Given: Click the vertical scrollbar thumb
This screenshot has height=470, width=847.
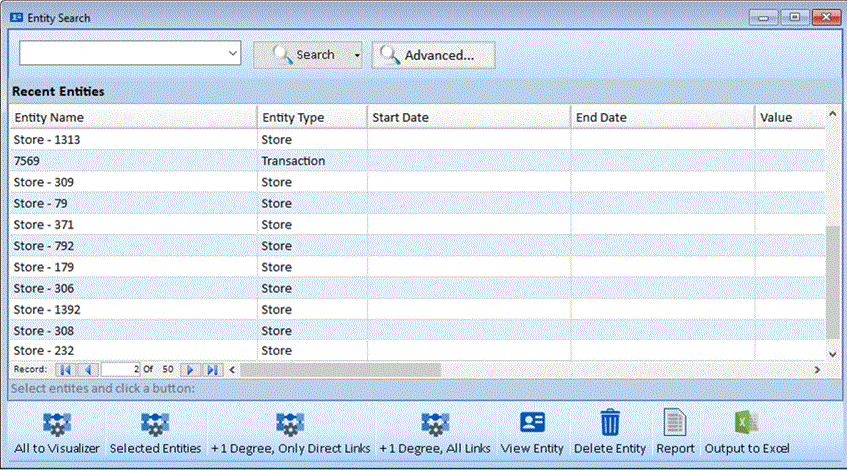Looking at the screenshot, I should (832, 283).
